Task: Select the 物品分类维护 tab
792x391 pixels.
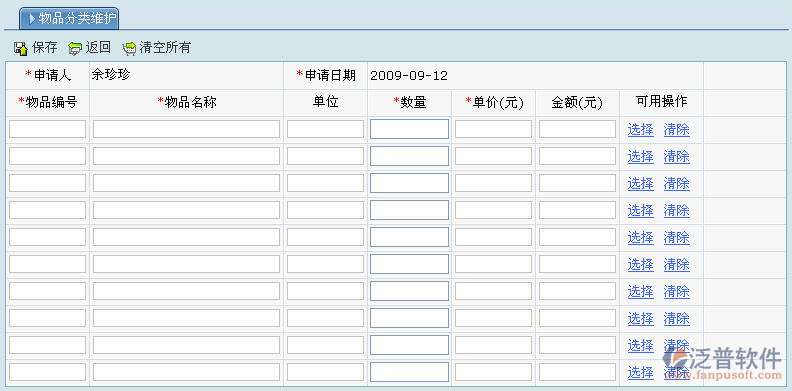Action: (69, 19)
